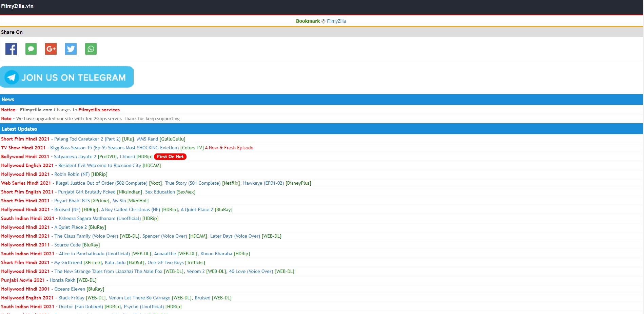Screen dimensions: 644x314
Task: Open Doctor (Fan Dubbed) link
Action: [81, 307]
